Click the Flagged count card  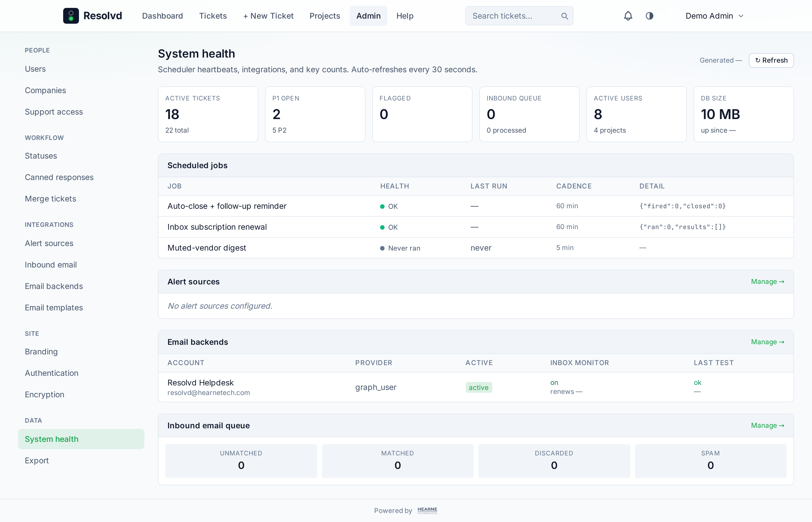[x=422, y=114]
